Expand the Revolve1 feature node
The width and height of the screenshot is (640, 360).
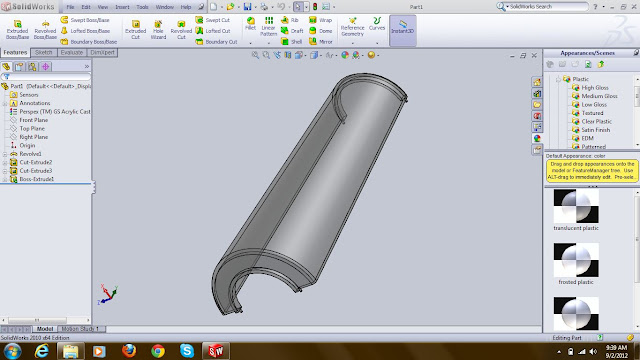coord(5,154)
